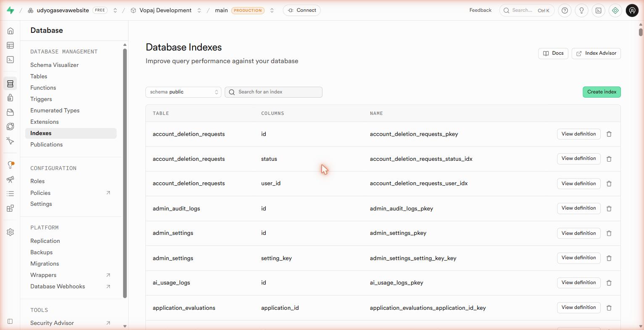Open Security Advisor link
Screen dimensions: 644x330
(x=52, y=323)
